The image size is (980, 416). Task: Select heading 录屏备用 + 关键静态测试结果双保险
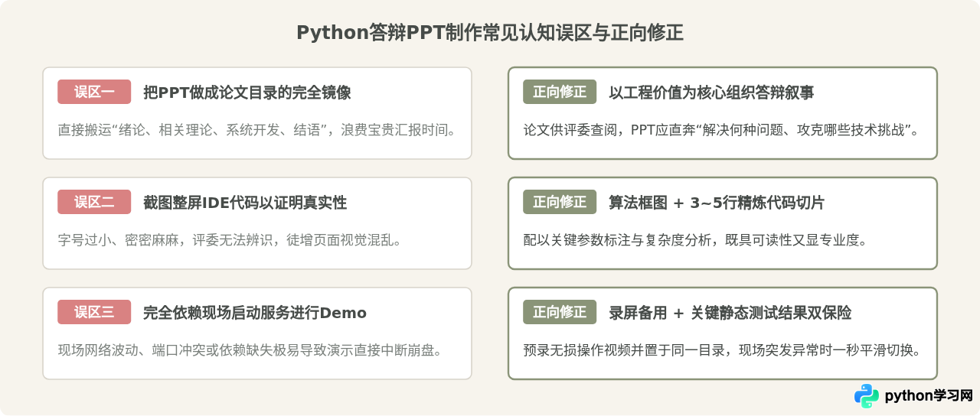730,313
